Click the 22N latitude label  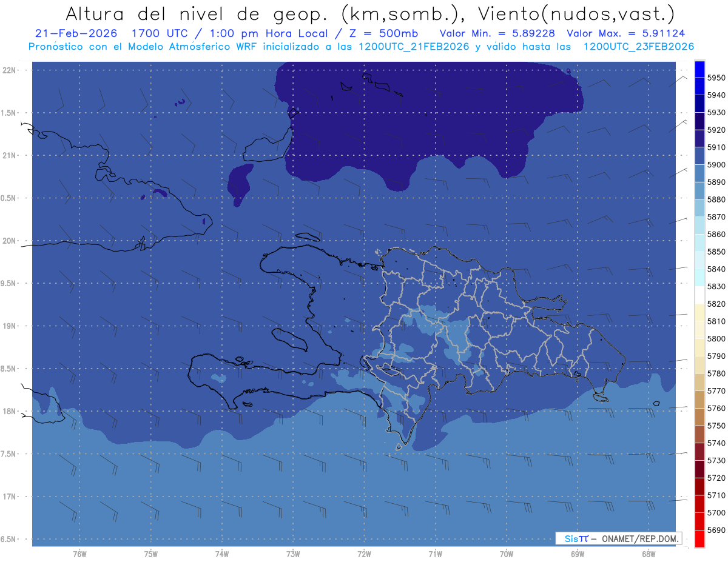(10, 70)
